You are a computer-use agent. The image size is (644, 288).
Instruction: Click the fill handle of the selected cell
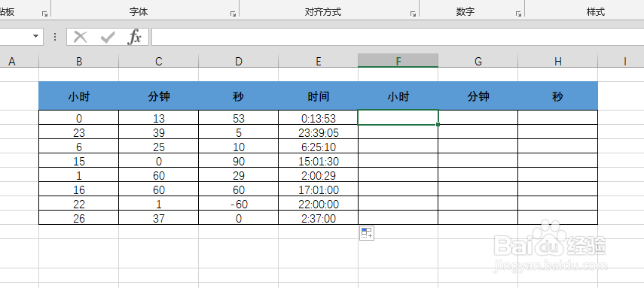point(438,124)
